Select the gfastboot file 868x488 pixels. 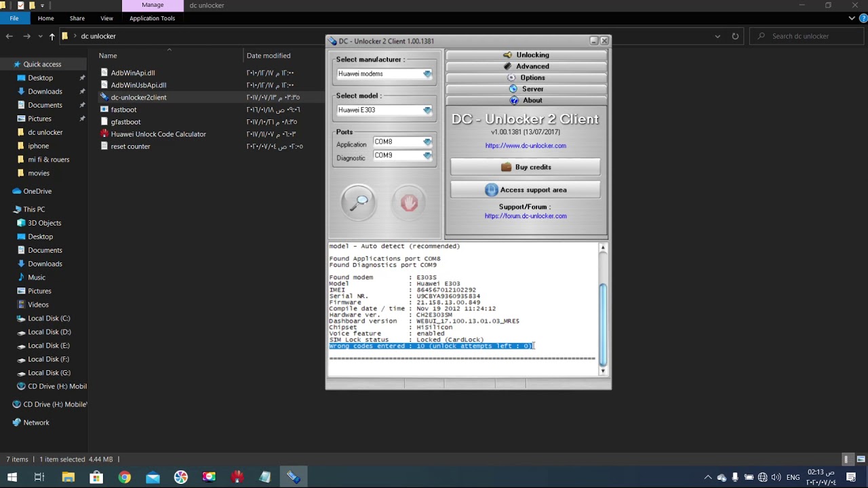[x=125, y=121]
